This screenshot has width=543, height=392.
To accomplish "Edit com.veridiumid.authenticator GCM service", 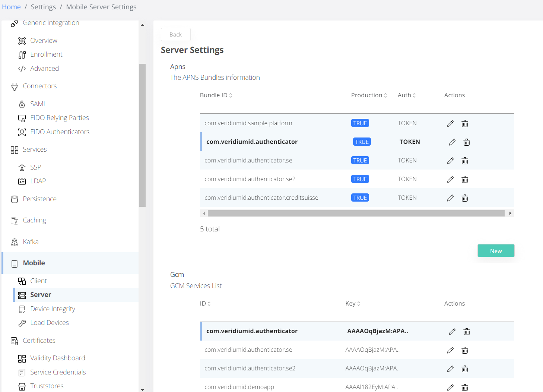I will point(452,332).
